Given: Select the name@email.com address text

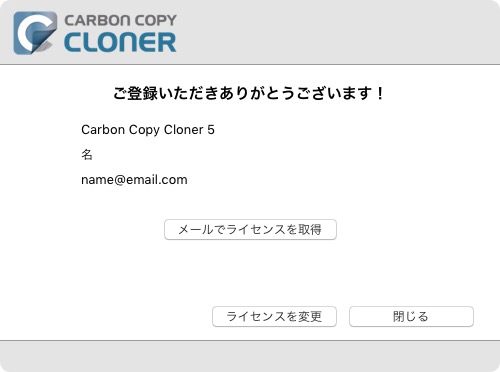Looking at the screenshot, I should (x=134, y=180).
